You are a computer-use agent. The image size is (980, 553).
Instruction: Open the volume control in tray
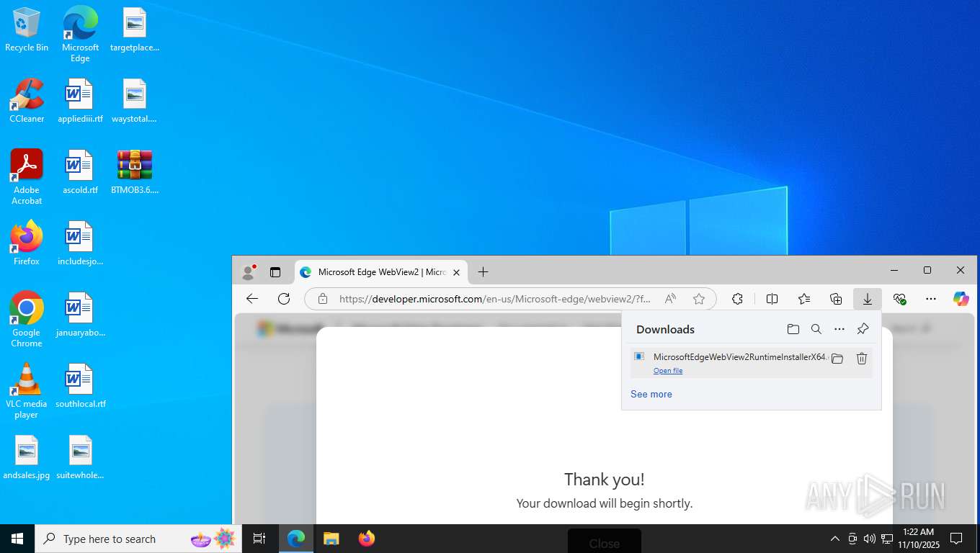coord(870,539)
